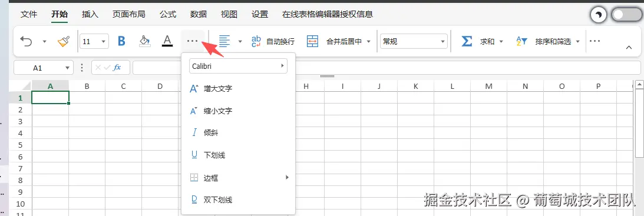The width and height of the screenshot is (644, 216).
Task: Click the vertical scrollbar thumb
Action: click(x=639, y=123)
